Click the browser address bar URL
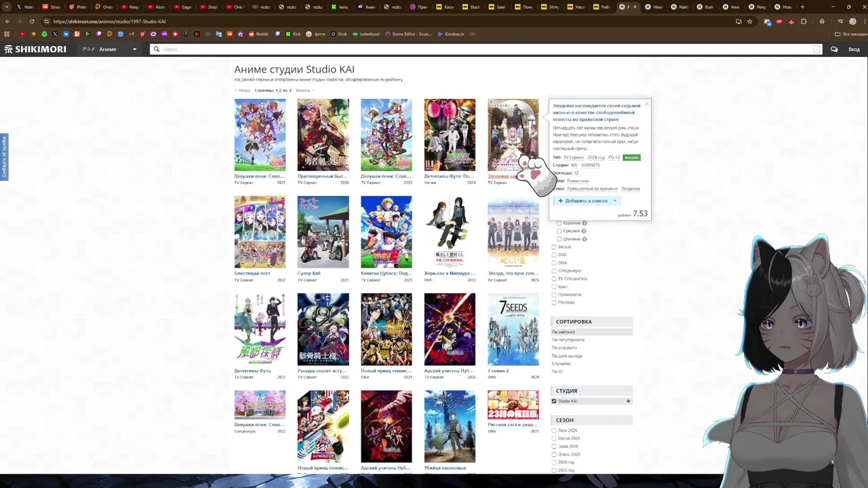 coord(109,21)
